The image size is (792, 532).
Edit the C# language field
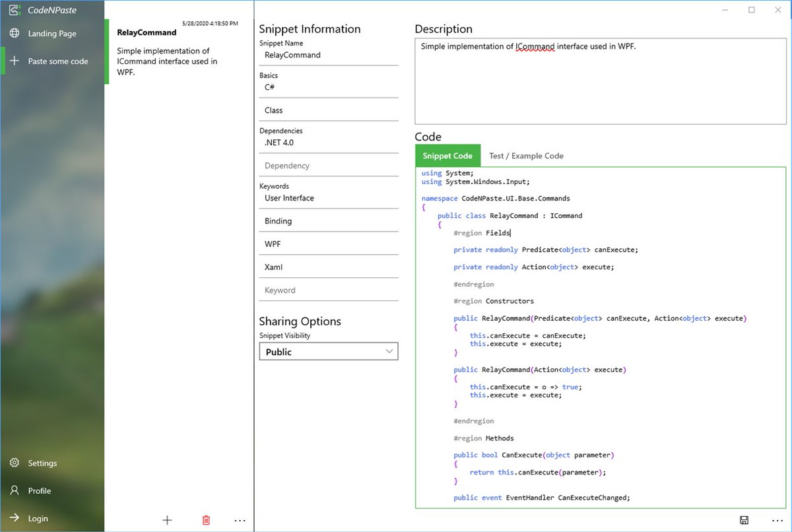click(x=329, y=87)
